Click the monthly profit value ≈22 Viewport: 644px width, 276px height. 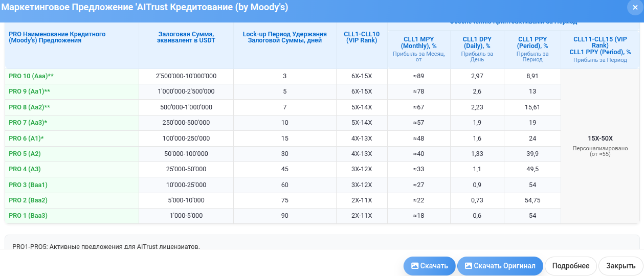click(x=418, y=200)
